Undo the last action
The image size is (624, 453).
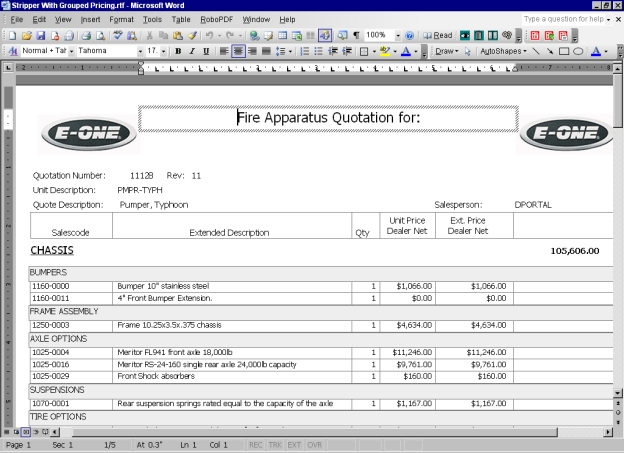tap(209, 36)
